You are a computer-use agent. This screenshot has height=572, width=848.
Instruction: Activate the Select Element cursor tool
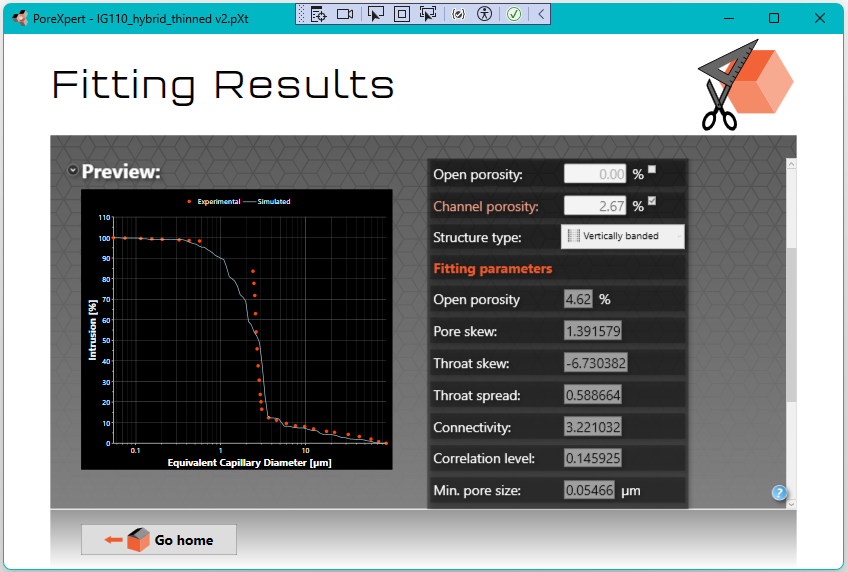[x=376, y=14]
